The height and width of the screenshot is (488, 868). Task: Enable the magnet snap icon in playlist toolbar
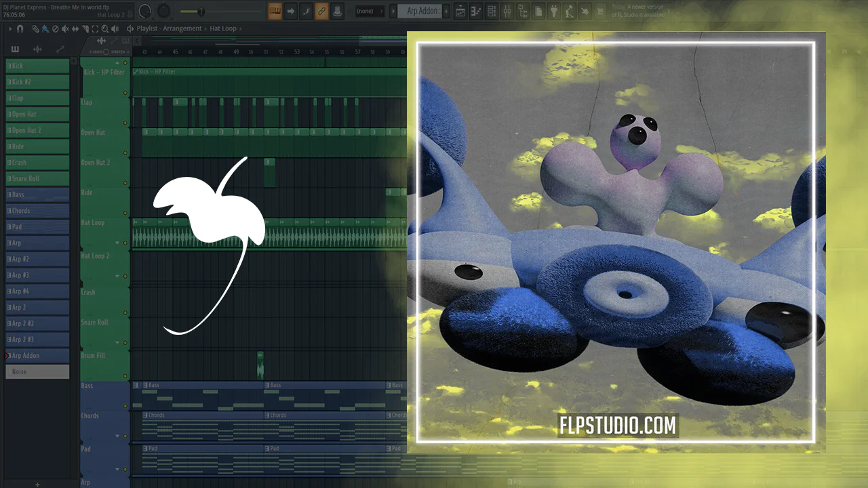(x=20, y=28)
